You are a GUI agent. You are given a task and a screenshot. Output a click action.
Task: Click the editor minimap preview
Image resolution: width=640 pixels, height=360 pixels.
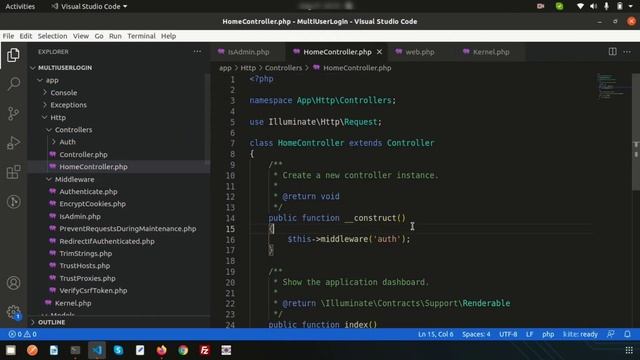(611, 86)
